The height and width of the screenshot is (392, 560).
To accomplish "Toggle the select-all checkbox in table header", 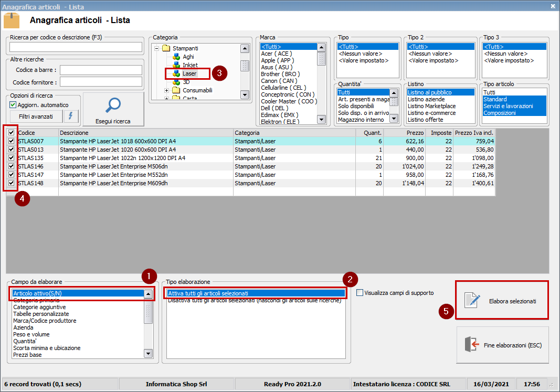I will [11, 132].
